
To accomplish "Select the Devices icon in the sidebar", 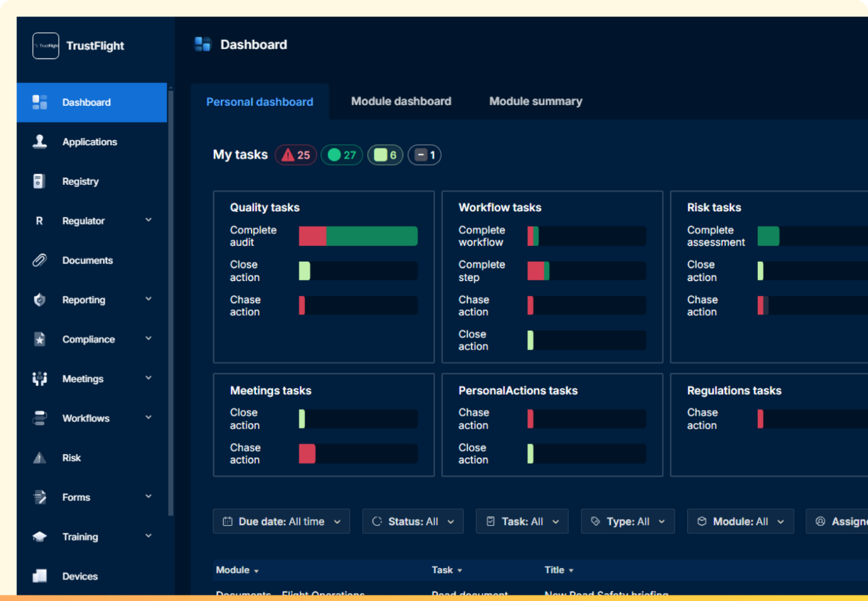I will (39, 576).
